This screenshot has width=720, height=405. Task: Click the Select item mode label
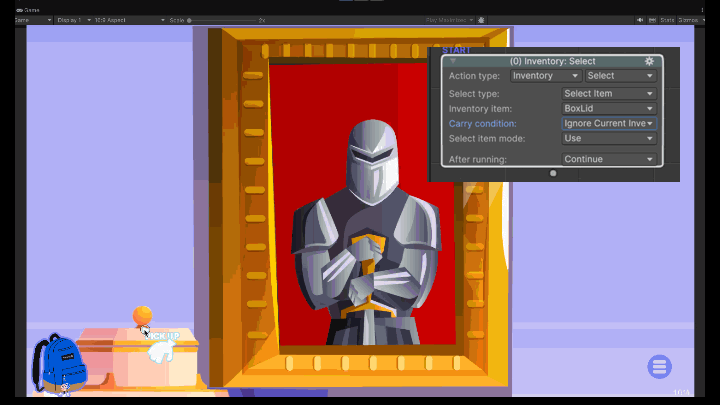pos(487,139)
